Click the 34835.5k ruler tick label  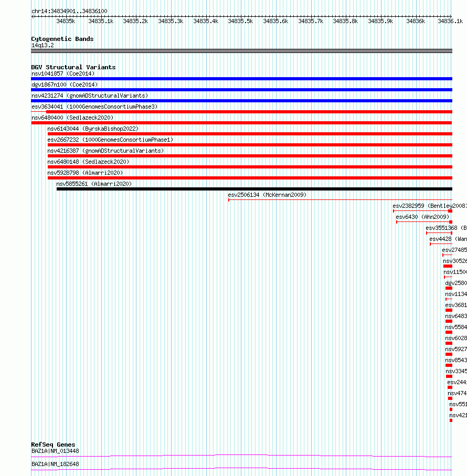240,21
